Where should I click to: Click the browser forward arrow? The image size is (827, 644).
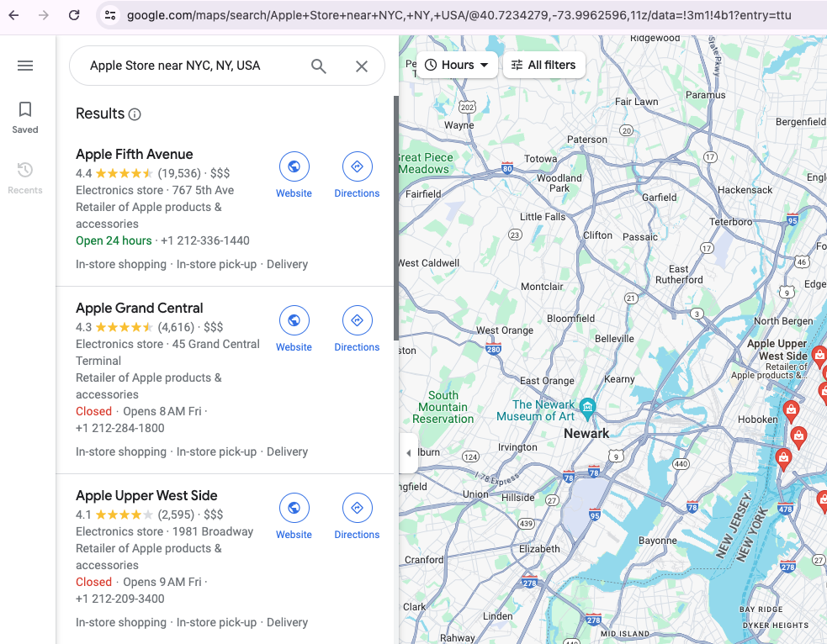click(44, 15)
